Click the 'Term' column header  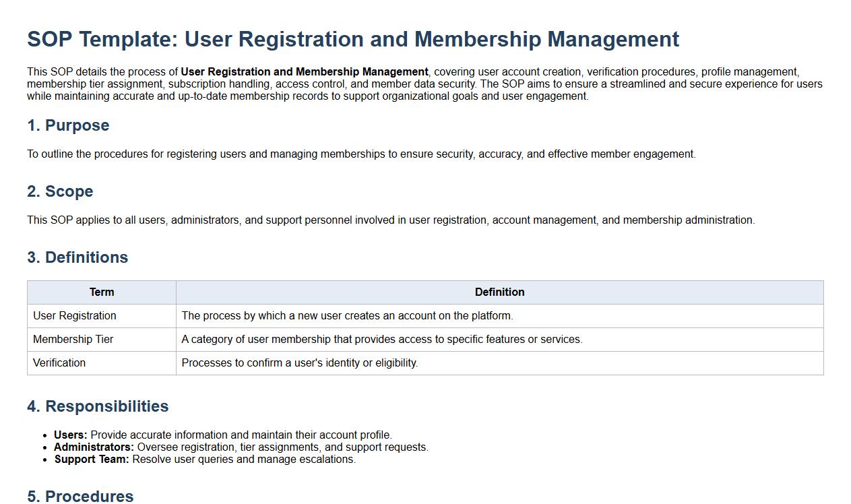pyautogui.click(x=102, y=292)
